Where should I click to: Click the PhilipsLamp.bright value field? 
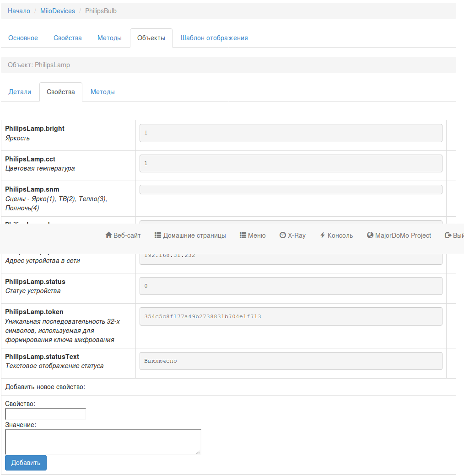point(291,133)
